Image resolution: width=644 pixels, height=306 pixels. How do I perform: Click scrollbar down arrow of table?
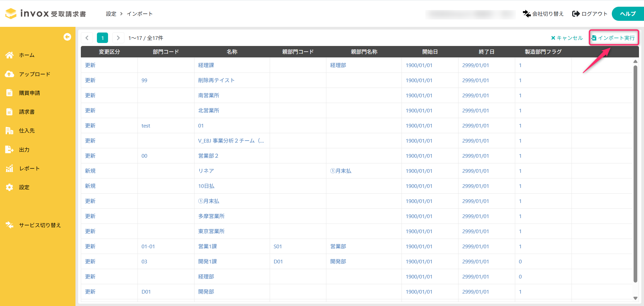[x=635, y=298]
